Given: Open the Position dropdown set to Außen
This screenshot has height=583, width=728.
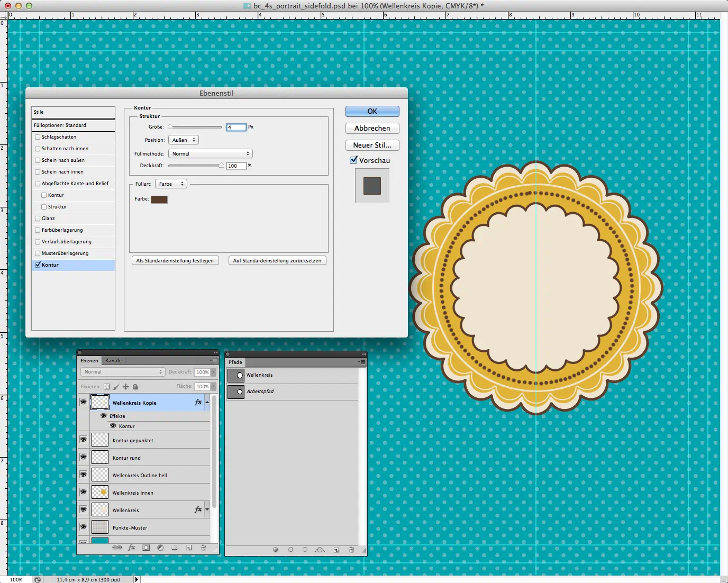Looking at the screenshot, I should coord(184,140).
